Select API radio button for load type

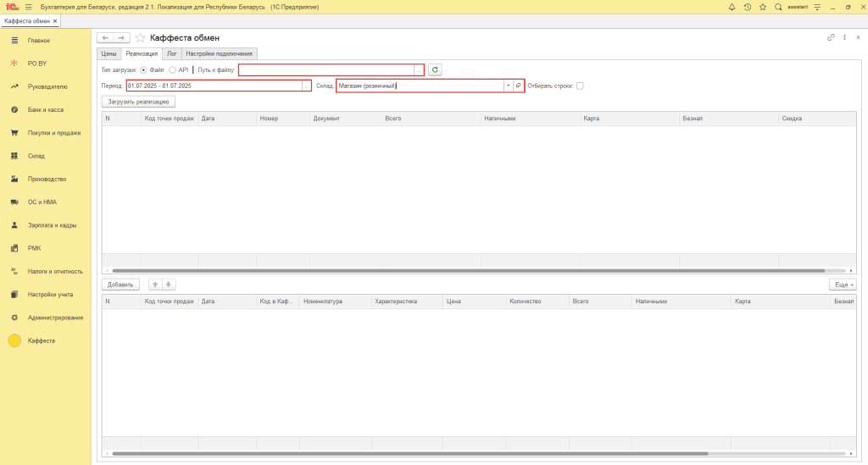tap(172, 70)
